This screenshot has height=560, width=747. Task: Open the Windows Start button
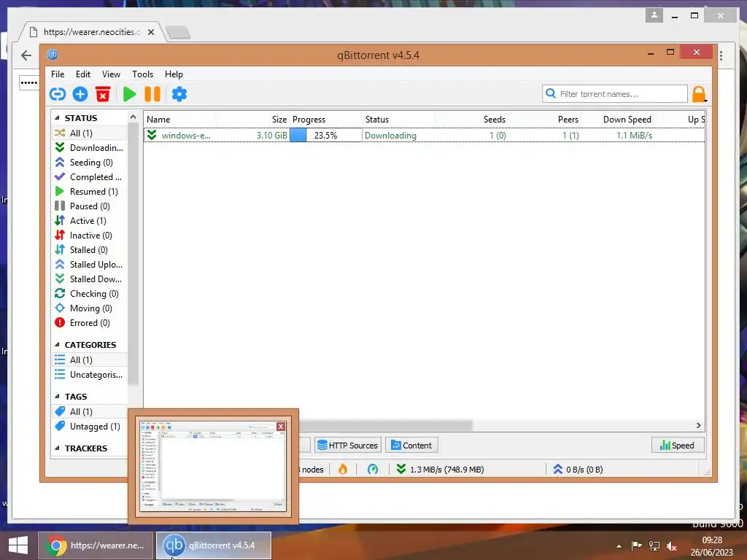point(18,545)
